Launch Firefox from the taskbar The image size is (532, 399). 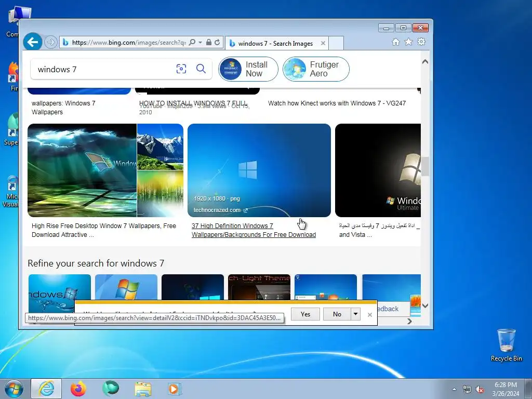tap(78, 389)
